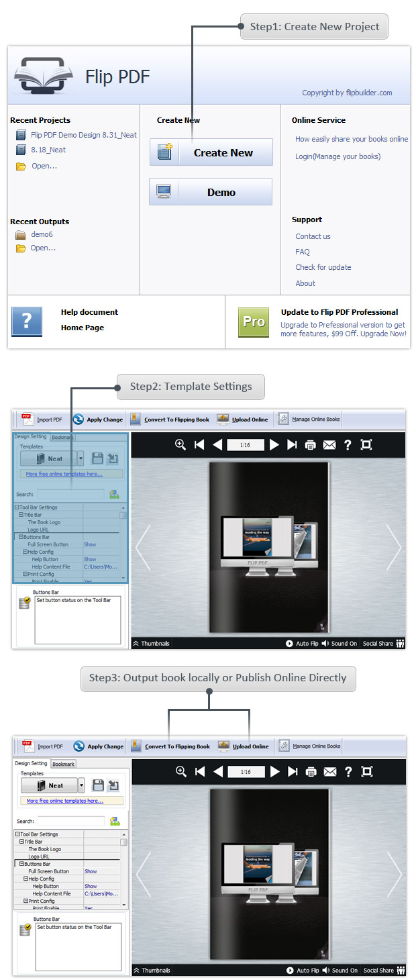Click the book cover thumbnail in Step 2 preview

(x=269, y=547)
